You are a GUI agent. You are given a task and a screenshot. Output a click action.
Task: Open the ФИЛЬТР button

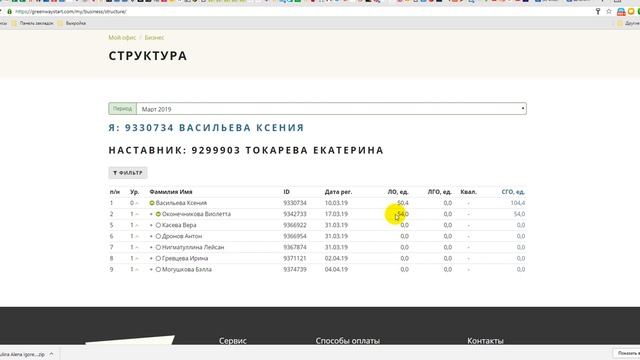(128, 173)
